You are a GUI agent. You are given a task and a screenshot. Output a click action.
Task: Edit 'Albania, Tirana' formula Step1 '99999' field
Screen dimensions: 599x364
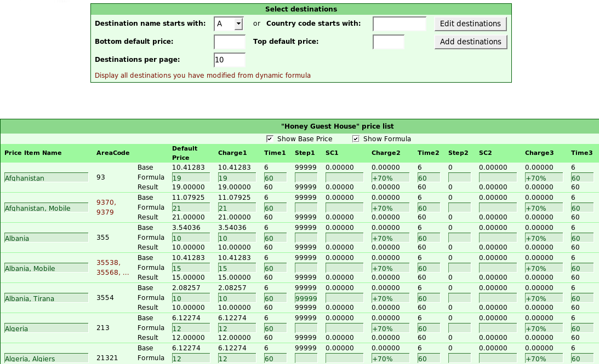306,298
